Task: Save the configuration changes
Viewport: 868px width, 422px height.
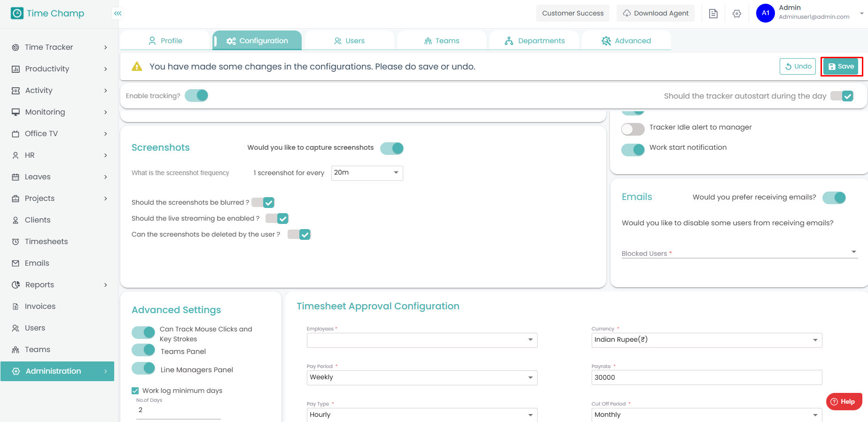Action: 841,67
